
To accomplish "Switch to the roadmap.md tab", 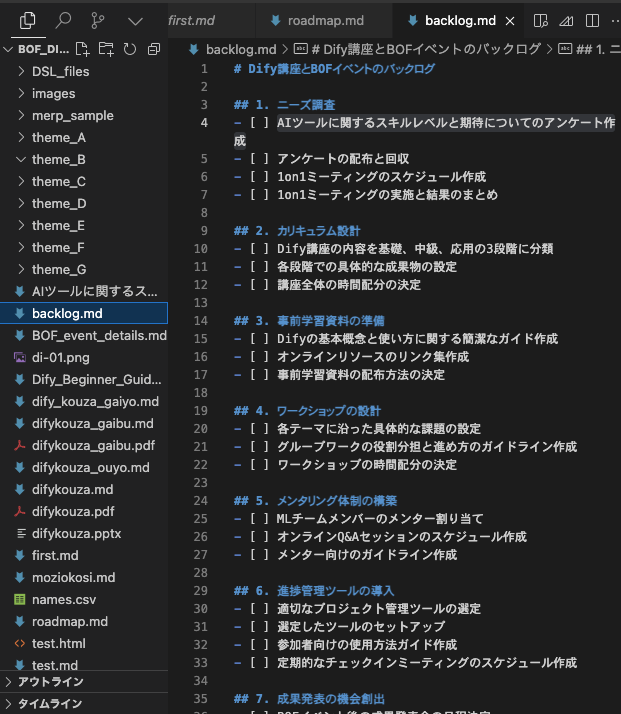I will (x=324, y=20).
